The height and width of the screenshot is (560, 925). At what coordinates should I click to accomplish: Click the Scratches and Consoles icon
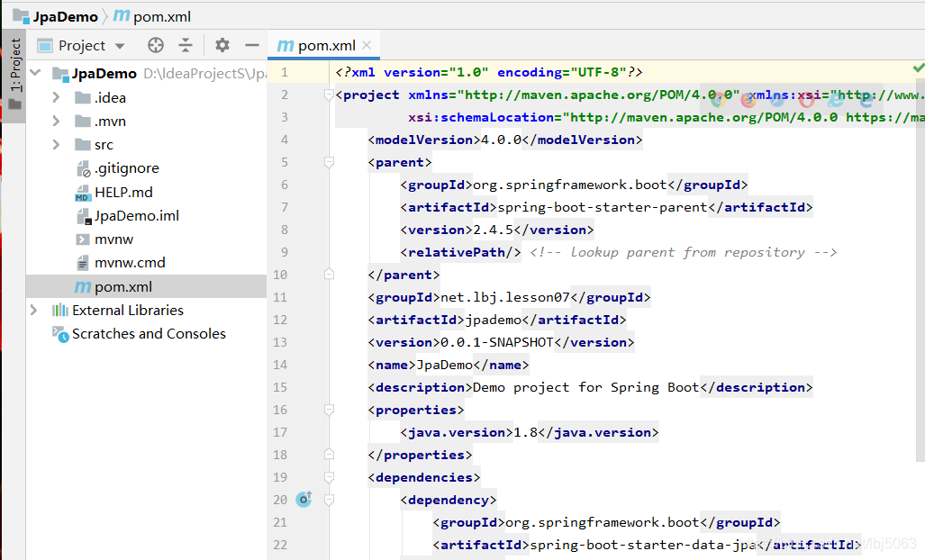(60, 334)
